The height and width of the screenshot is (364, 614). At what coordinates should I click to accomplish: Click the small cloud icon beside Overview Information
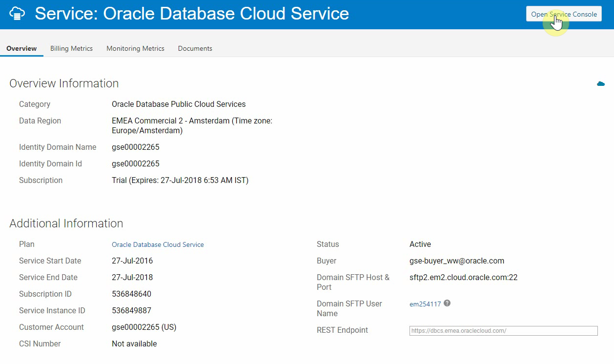click(x=601, y=84)
